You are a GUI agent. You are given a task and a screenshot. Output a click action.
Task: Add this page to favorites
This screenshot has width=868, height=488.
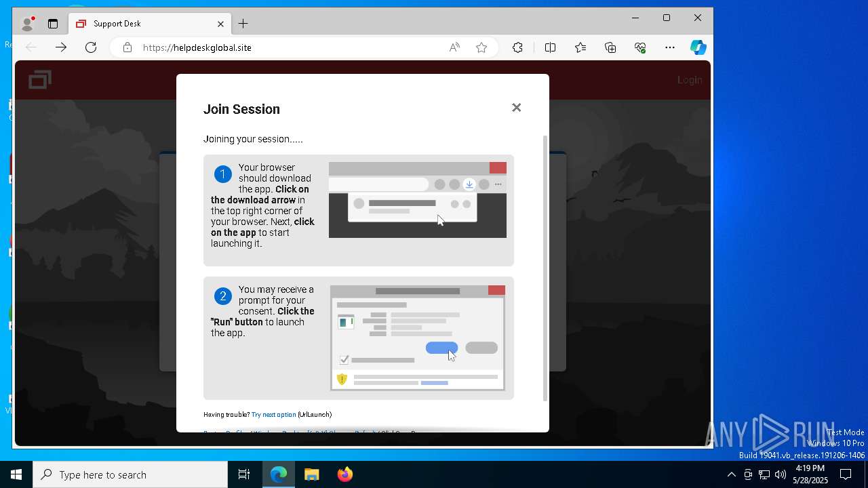coord(481,47)
